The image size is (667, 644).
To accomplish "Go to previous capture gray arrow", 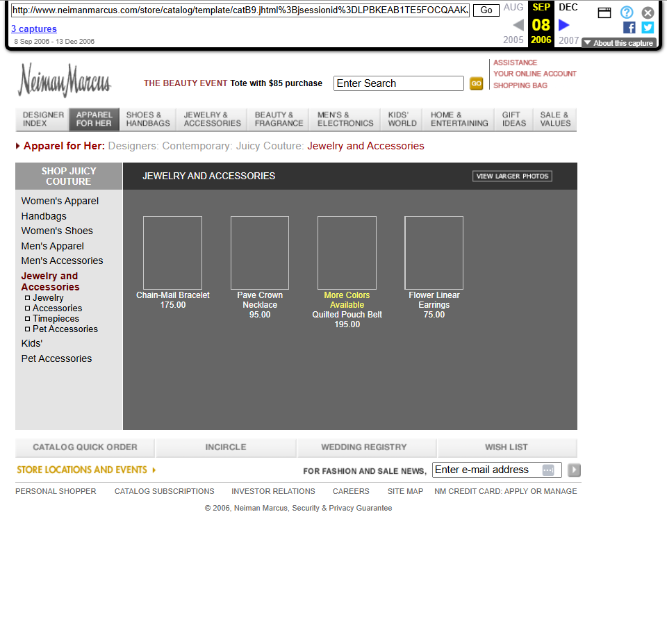I will pyautogui.click(x=518, y=25).
